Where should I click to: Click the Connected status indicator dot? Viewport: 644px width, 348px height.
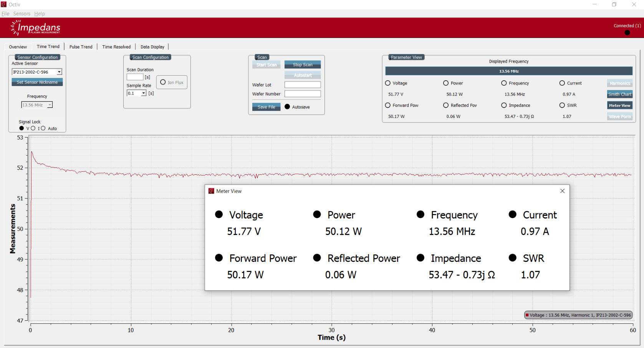[627, 33]
